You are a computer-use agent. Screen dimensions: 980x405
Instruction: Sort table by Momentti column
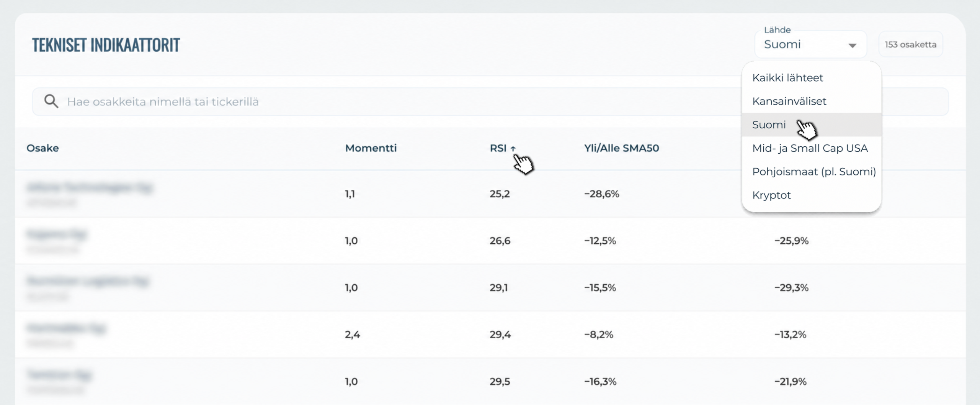tap(371, 148)
